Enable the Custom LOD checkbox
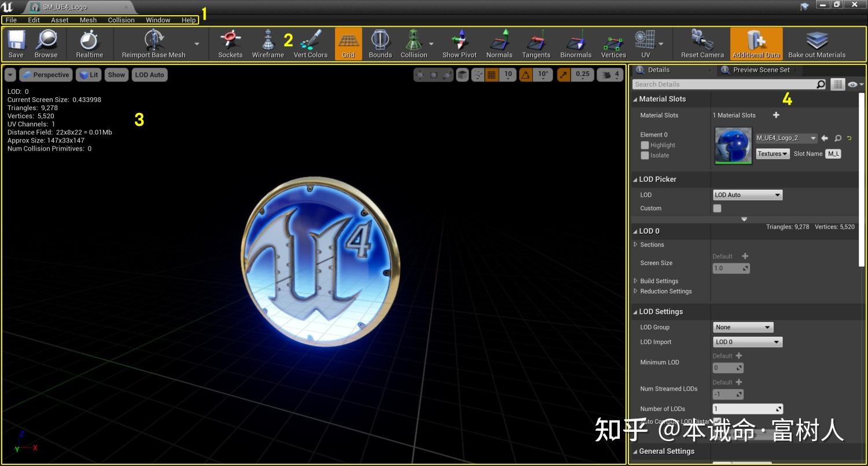 tap(718, 208)
